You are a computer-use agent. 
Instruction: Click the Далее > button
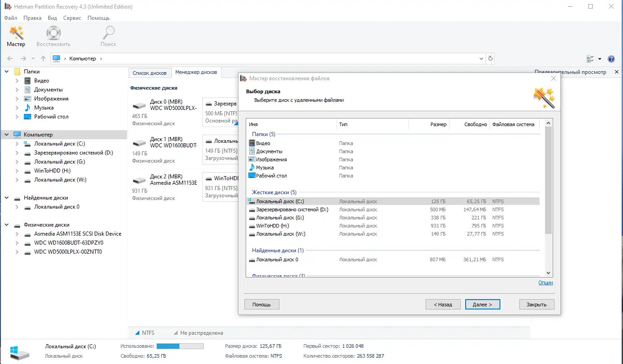pos(482,305)
